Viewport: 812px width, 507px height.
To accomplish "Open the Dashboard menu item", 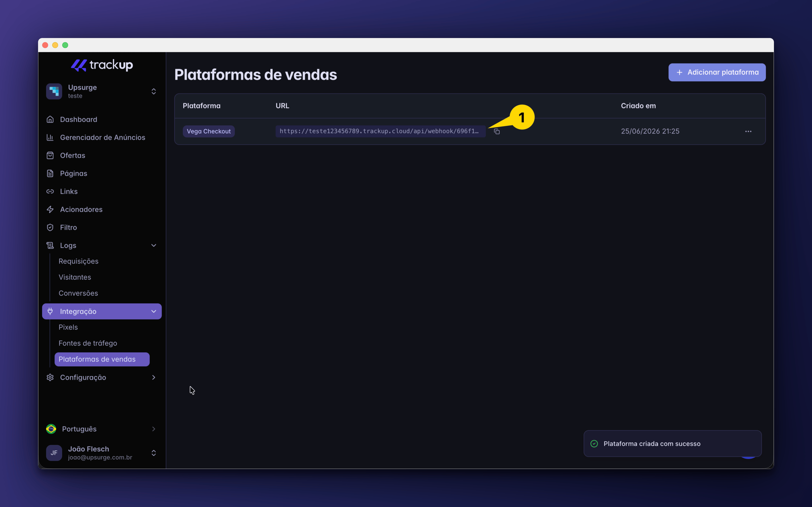I will click(x=102, y=119).
